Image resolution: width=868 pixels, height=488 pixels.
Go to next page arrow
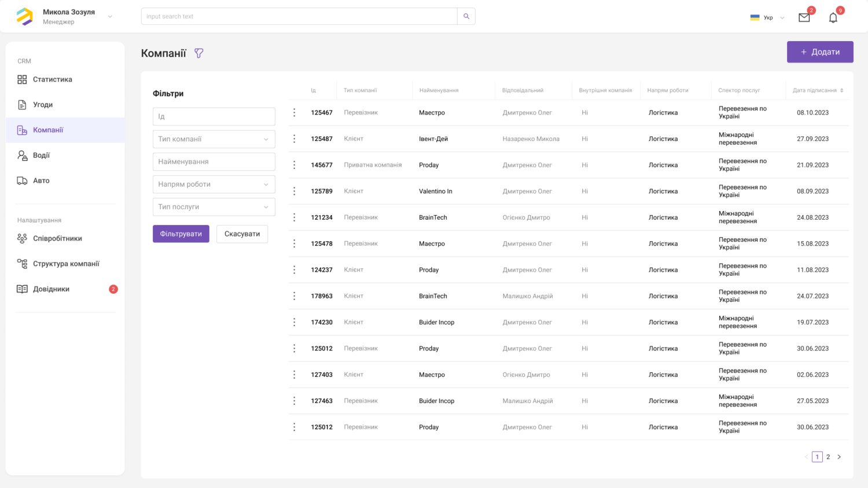click(839, 457)
